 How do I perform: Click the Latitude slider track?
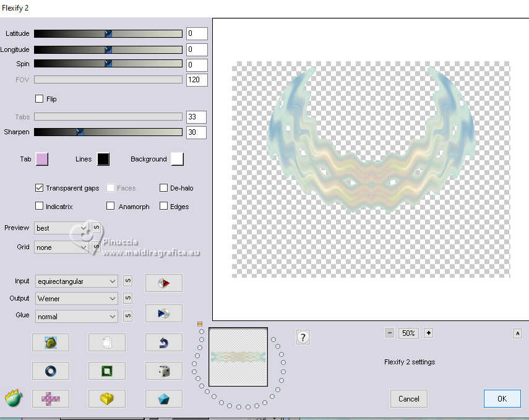108,33
